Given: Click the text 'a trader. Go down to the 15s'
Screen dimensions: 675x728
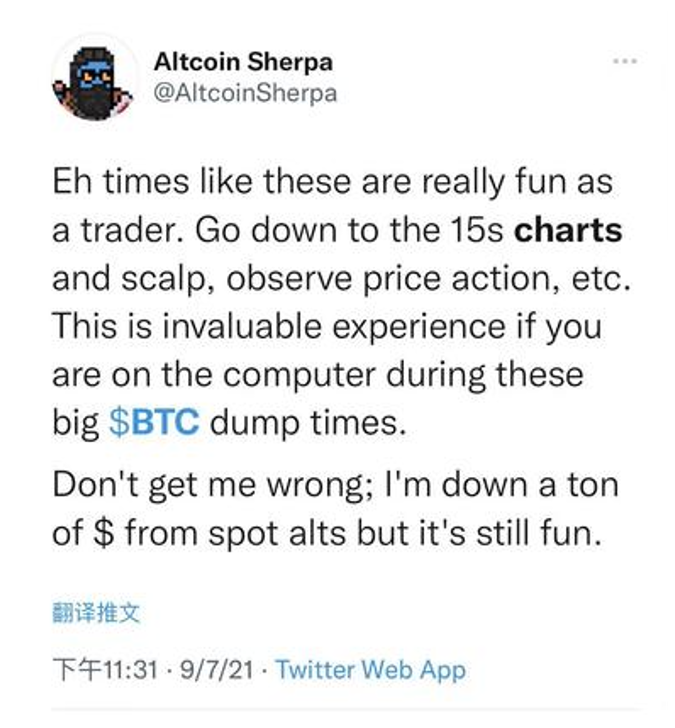Looking at the screenshot, I should (278, 230).
